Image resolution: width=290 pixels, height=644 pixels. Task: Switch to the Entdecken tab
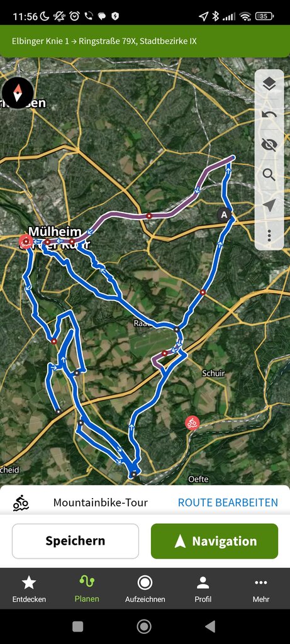[x=29, y=589]
